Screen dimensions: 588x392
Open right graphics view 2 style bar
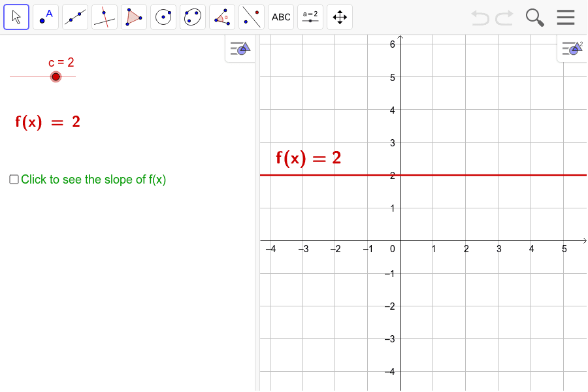coord(572,48)
